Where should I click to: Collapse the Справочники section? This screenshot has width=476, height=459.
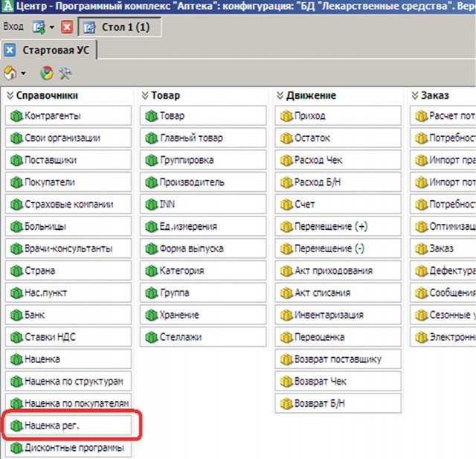click(10, 96)
